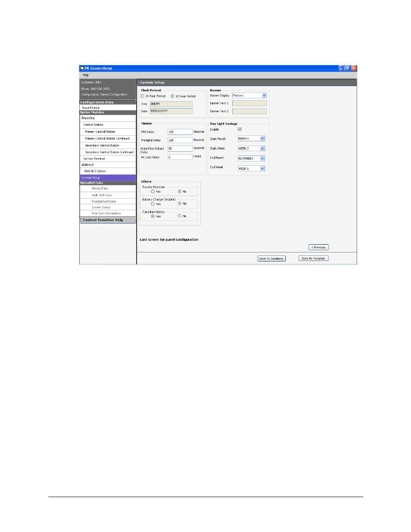Open Troubleshoot Data item

[108, 201]
